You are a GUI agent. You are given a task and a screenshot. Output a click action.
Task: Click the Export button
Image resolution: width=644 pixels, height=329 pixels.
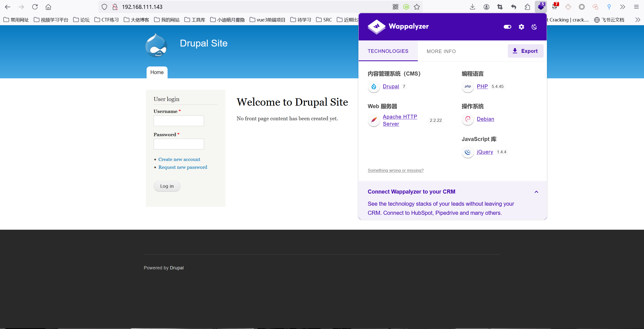click(525, 51)
